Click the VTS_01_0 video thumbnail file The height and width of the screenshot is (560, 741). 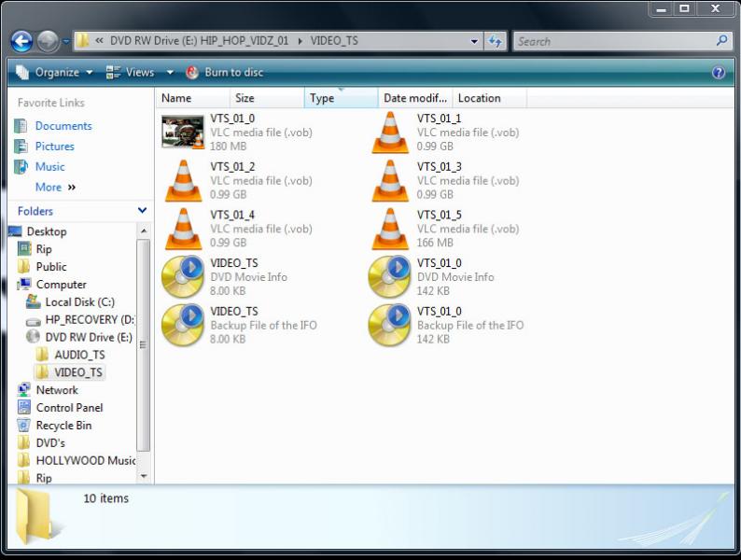[x=183, y=133]
